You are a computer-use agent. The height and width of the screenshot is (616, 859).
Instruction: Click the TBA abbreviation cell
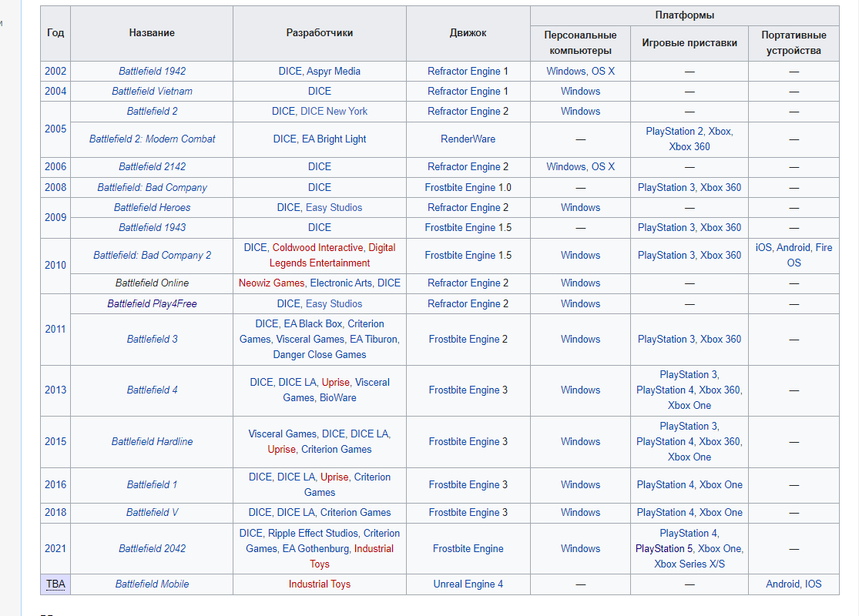[55, 584]
